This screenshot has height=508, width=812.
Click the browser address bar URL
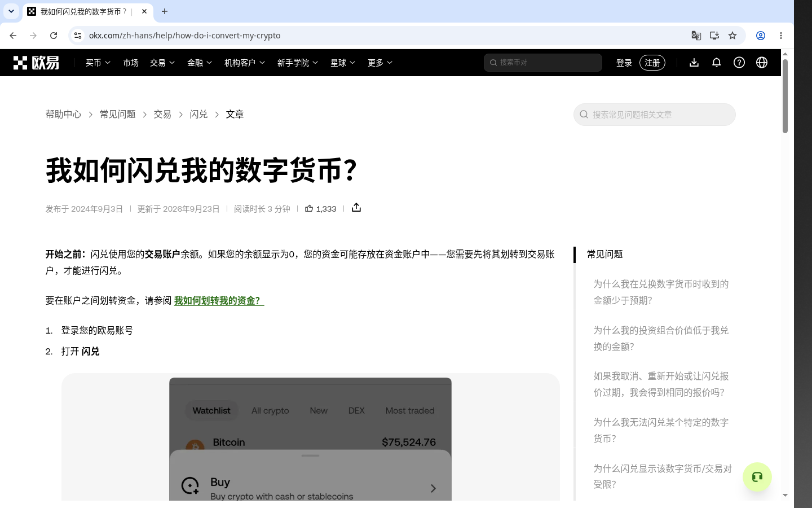[184, 36]
